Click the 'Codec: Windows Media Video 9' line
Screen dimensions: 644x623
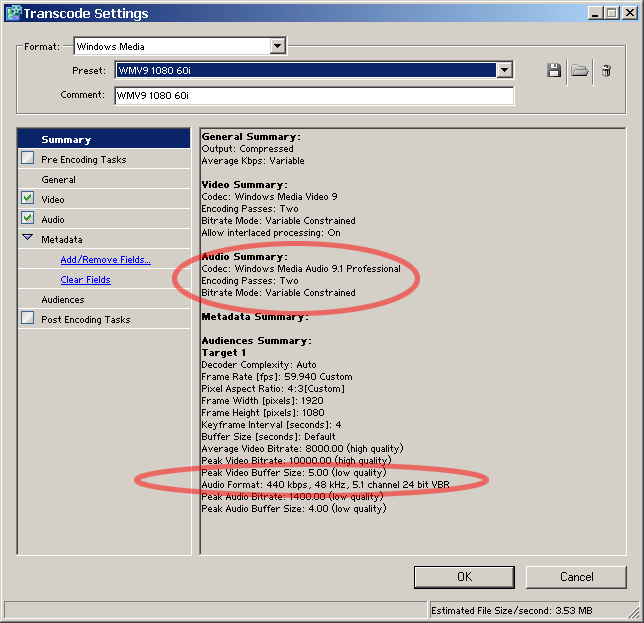269,197
